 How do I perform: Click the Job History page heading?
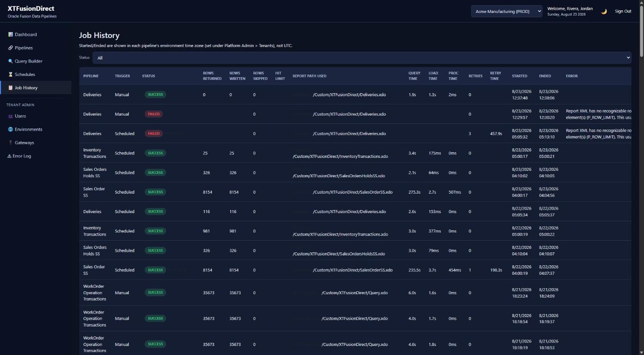point(99,35)
